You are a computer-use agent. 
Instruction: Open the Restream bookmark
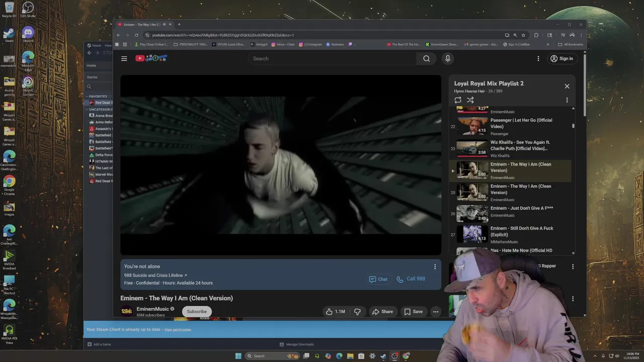click(335, 44)
